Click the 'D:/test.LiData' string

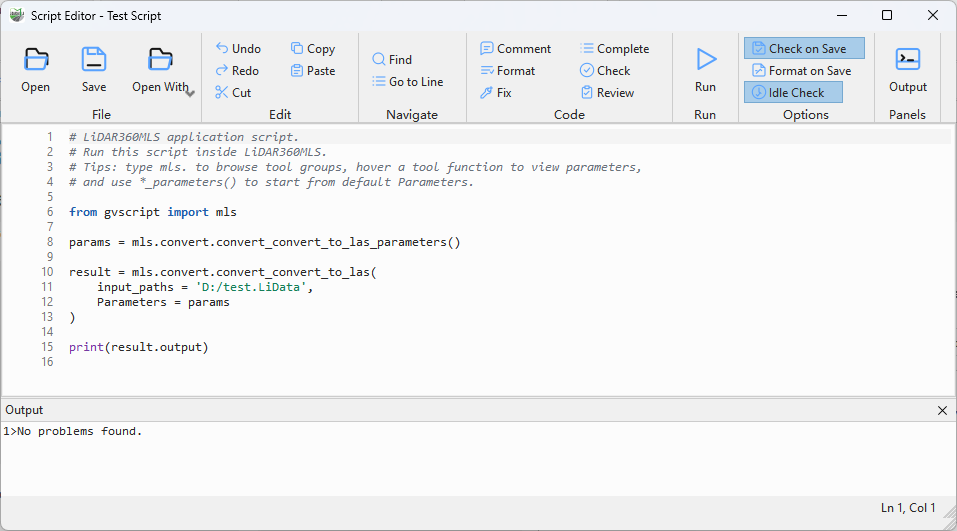click(251, 287)
